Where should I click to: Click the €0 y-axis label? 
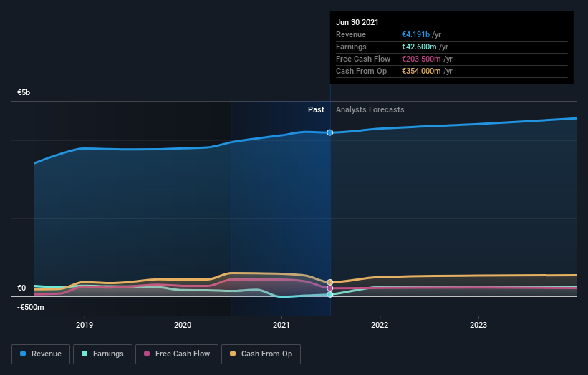[21, 288]
